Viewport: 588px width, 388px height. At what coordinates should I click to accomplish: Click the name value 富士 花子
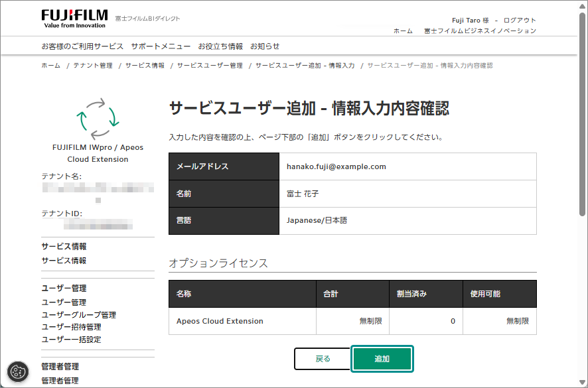coord(303,194)
